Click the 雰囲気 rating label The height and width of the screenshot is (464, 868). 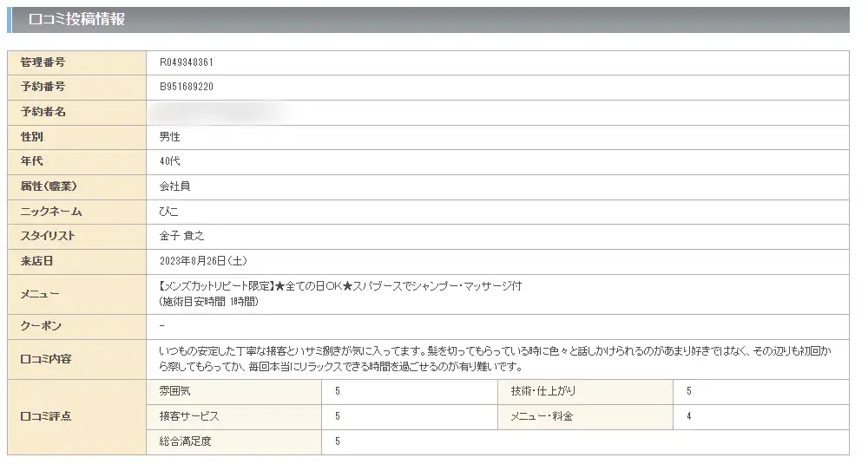174,391
